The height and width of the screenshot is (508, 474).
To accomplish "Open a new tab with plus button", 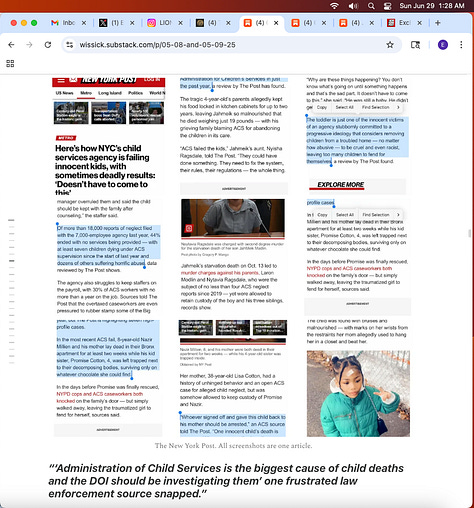I will point(438,23).
